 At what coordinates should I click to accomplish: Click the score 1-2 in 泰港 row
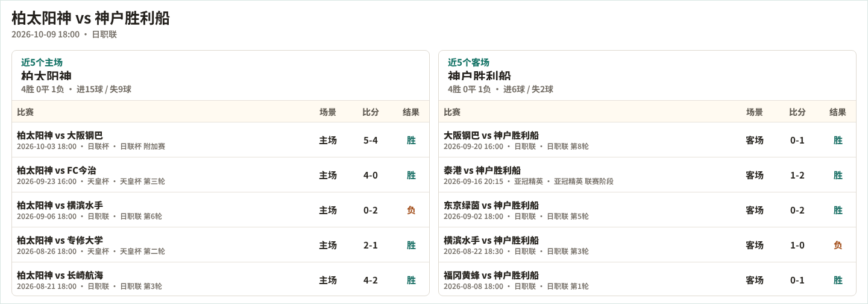(x=797, y=175)
